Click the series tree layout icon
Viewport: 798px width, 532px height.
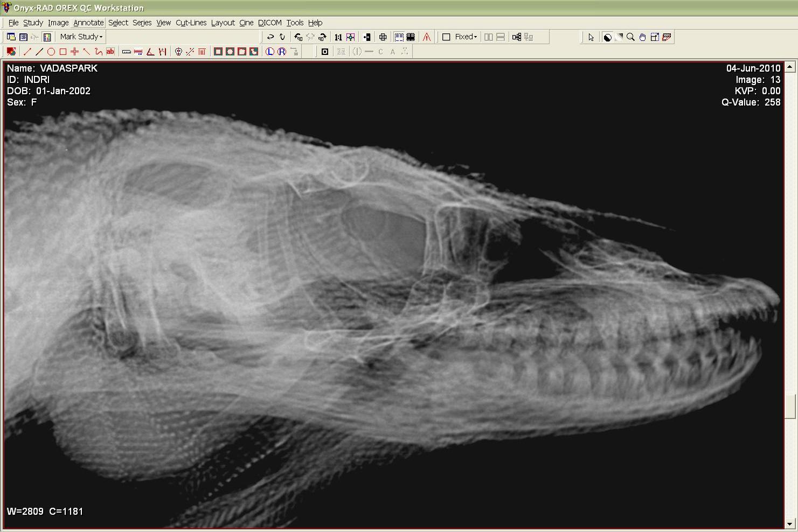[x=516, y=37]
